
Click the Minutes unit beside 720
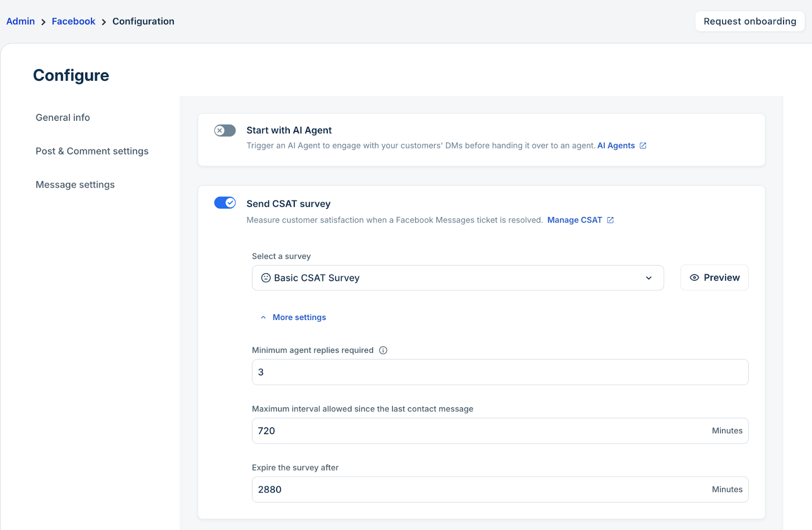pos(727,431)
